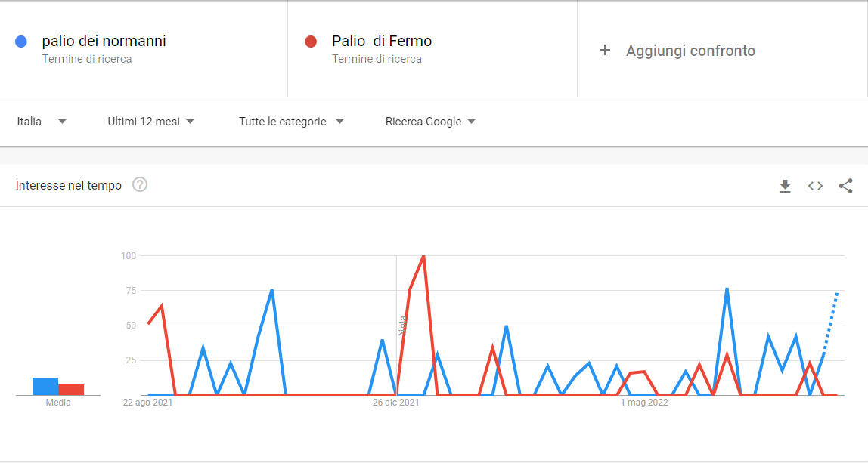Viewport: 868px width, 463px height.
Task: Download the interest over time chart data
Action: point(785,186)
